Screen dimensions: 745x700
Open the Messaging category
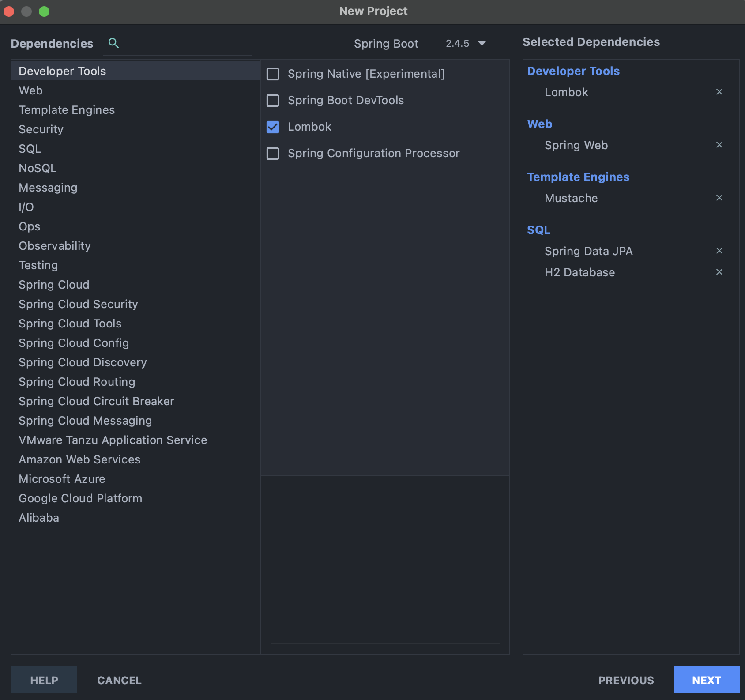point(136,188)
